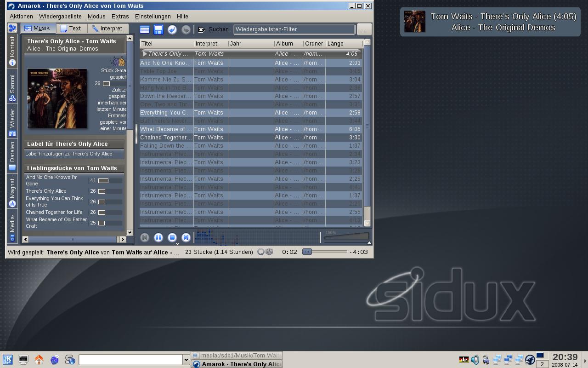The image size is (588, 368).
Task: Click the volume speaker tray icon
Action: 475,360
